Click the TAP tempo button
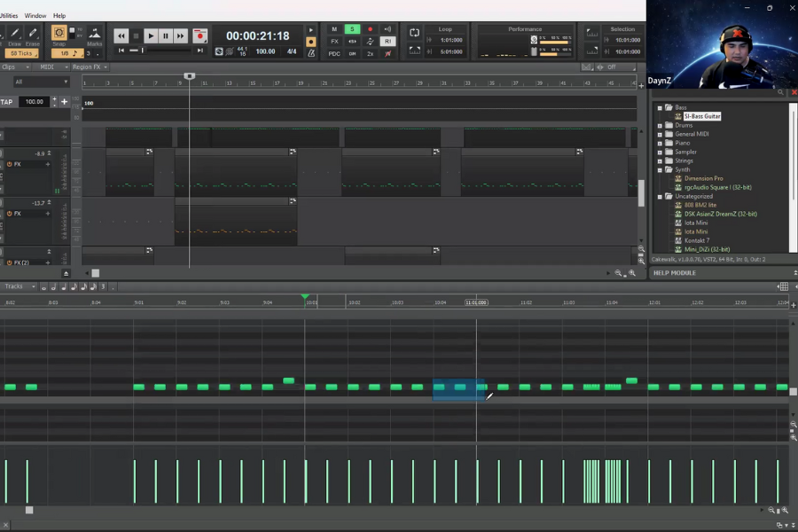 (7, 102)
